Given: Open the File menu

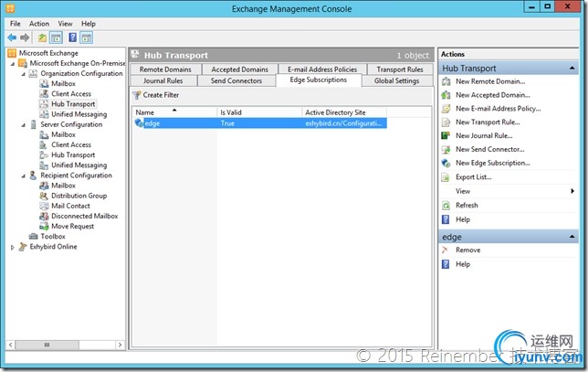Looking at the screenshot, I should 16,24.
